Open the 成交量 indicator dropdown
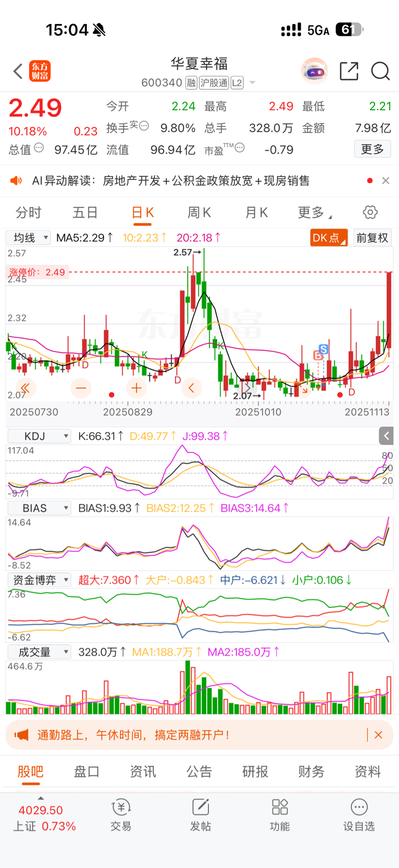Screen dimensions: 399x868 pos(39,652)
